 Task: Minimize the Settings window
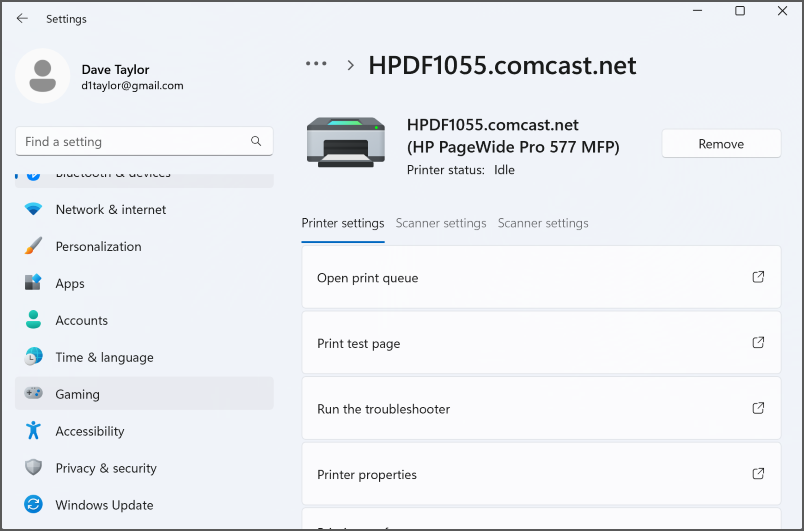point(697,11)
